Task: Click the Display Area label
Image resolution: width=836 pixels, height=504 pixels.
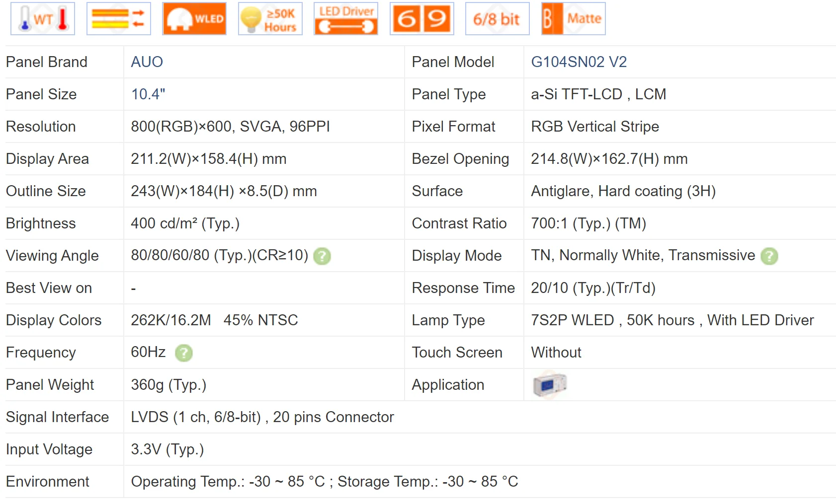Action: coord(47,159)
